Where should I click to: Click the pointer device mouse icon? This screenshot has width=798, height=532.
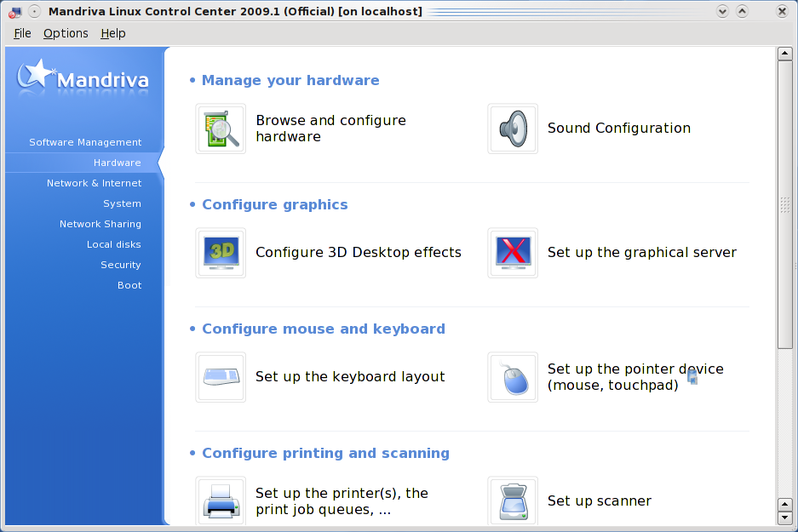tap(513, 377)
